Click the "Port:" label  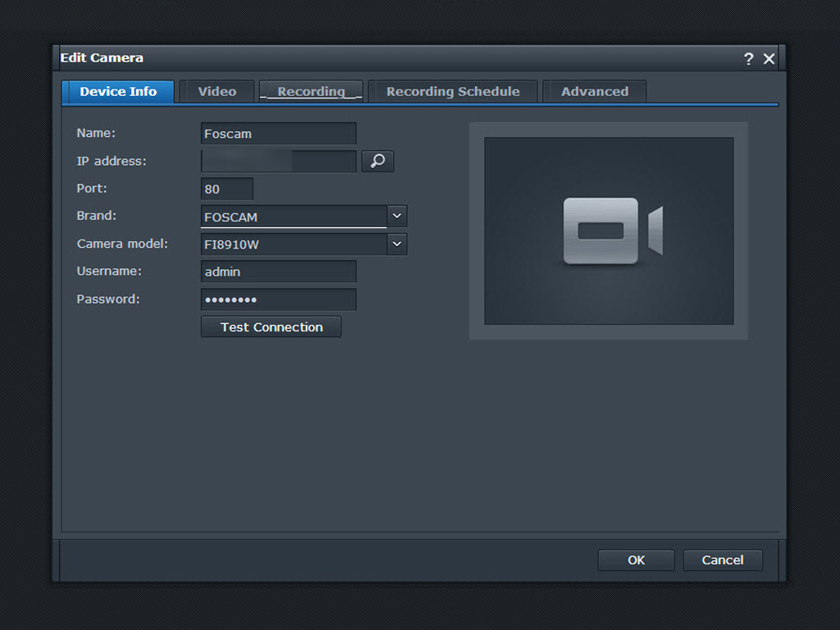(x=92, y=188)
